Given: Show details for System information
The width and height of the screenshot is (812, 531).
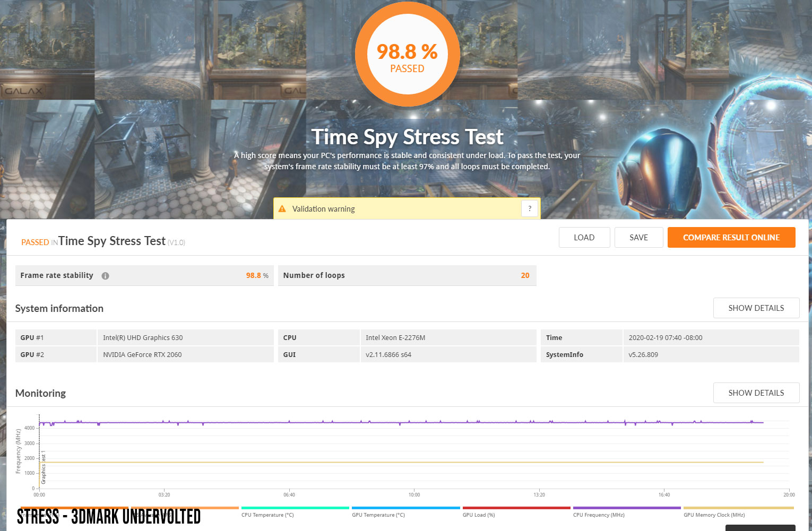Looking at the screenshot, I should (x=756, y=308).
